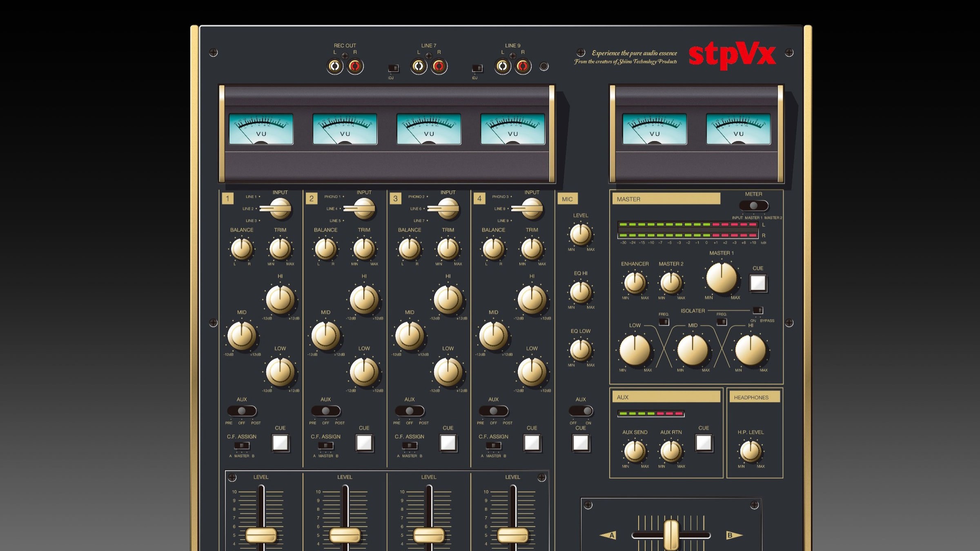Click the LINE 7 right RCA jack

tap(439, 66)
